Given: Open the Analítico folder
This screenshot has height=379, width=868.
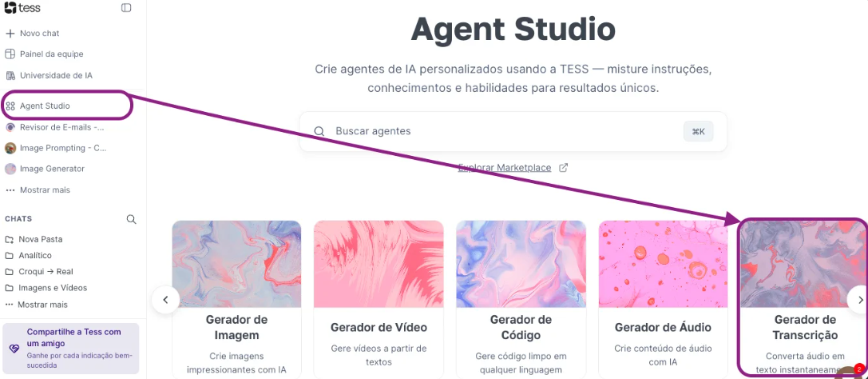Looking at the screenshot, I should tap(28, 255).
